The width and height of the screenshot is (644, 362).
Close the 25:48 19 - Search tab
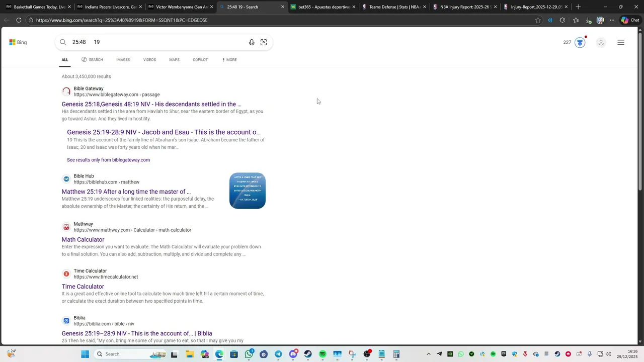click(283, 7)
